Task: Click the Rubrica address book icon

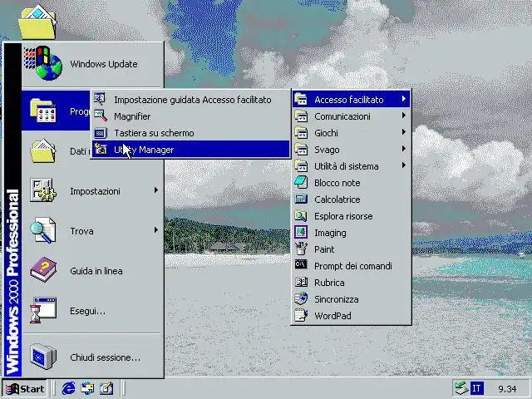Action: [x=301, y=282]
